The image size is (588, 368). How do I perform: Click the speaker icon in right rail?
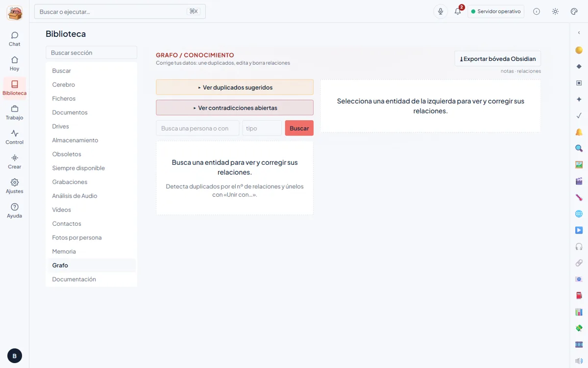(579, 361)
